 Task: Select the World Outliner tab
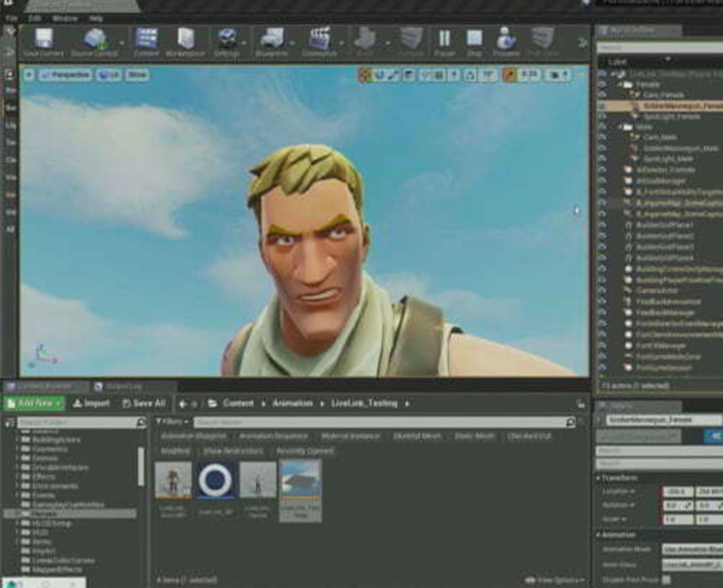[639, 30]
